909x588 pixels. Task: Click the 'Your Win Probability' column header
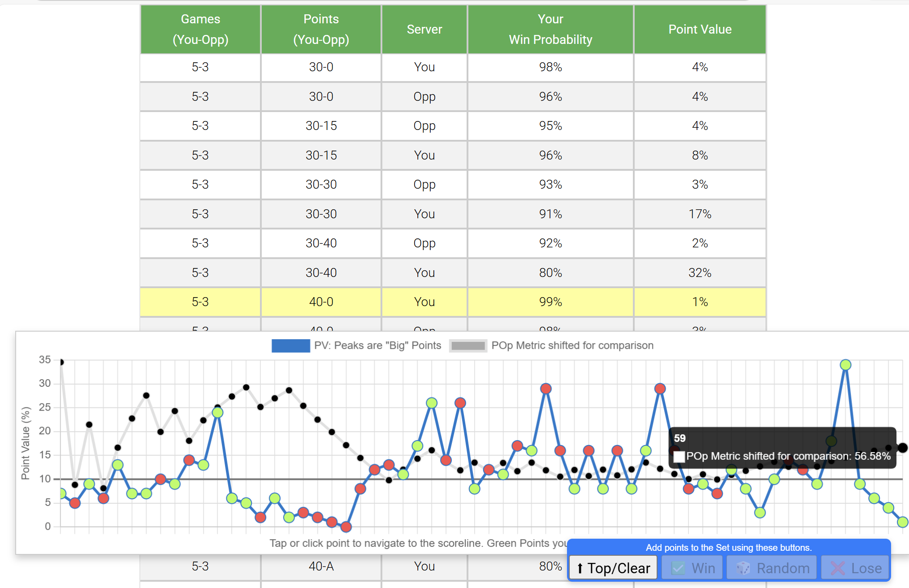pyautogui.click(x=550, y=30)
